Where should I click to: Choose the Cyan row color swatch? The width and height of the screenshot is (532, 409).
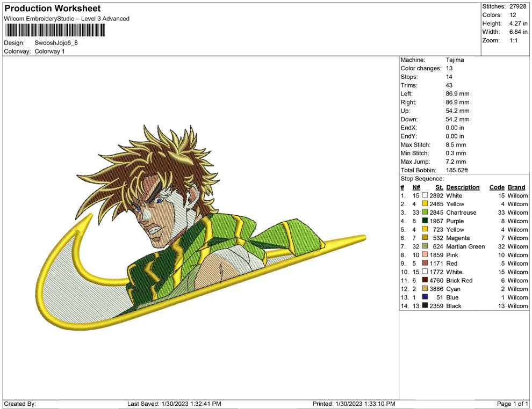click(425, 288)
